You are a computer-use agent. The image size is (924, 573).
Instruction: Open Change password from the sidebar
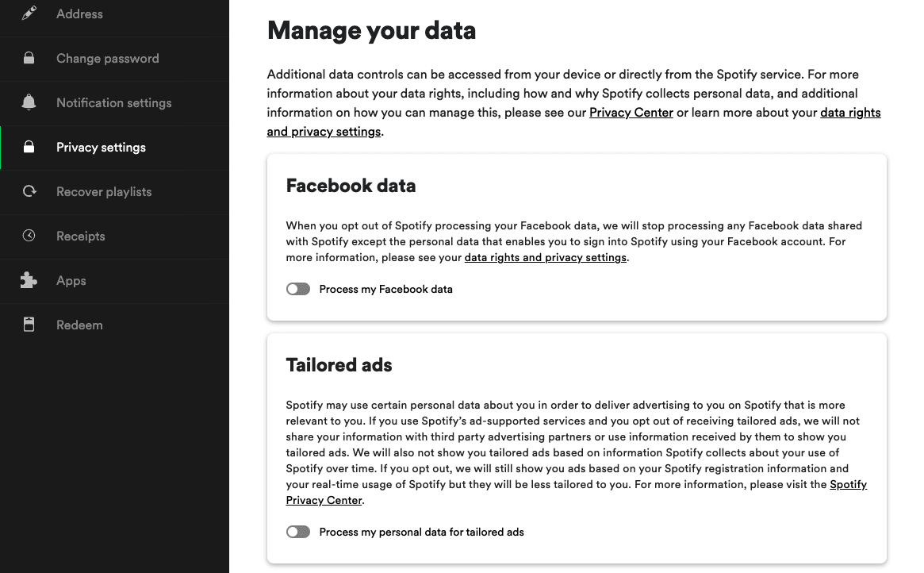click(x=107, y=58)
